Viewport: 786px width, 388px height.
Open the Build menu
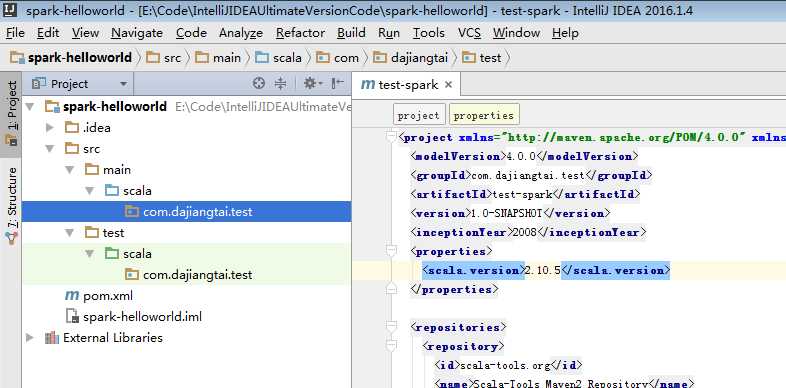coord(351,33)
